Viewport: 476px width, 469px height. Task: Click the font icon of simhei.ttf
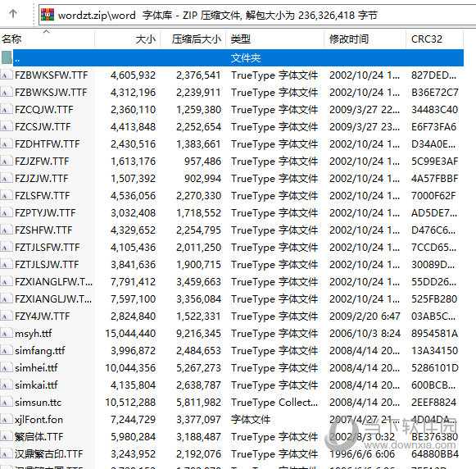point(6,368)
